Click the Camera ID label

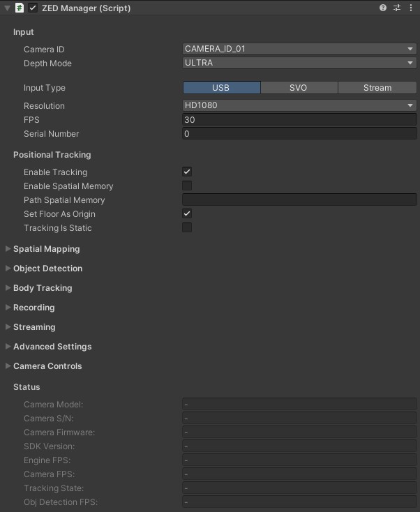[44, 50]
